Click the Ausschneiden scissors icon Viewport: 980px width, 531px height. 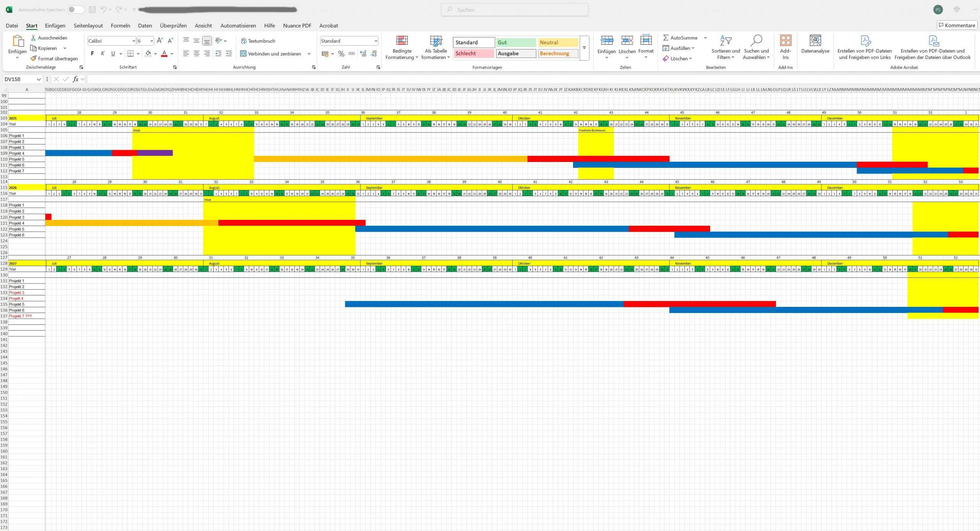[33, 38]
